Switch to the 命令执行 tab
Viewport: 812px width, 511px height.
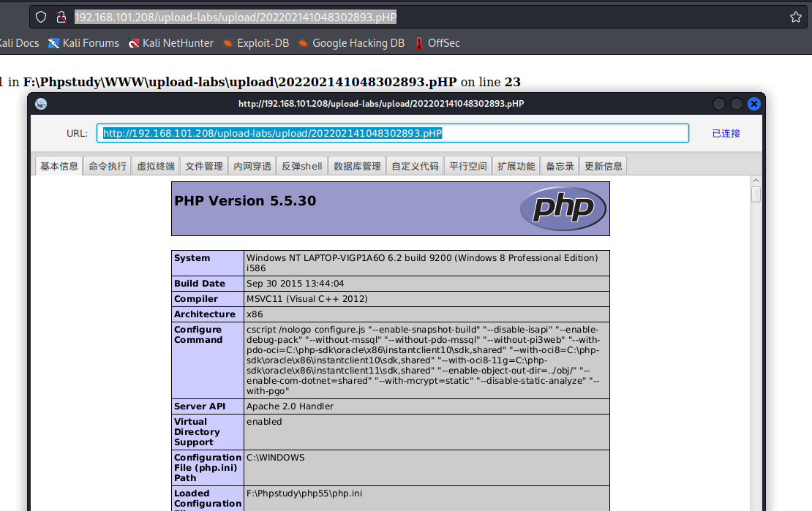click(108, 166)
